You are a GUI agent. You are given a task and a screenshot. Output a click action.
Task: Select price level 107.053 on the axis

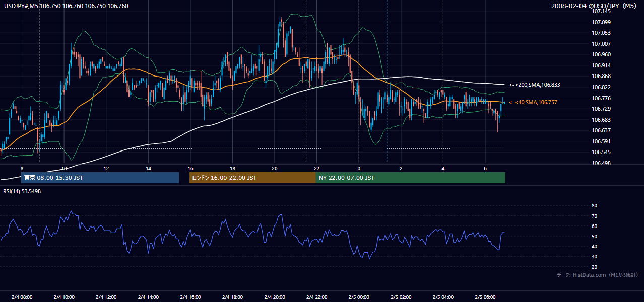pyautogui.click(x=601, y=33)
